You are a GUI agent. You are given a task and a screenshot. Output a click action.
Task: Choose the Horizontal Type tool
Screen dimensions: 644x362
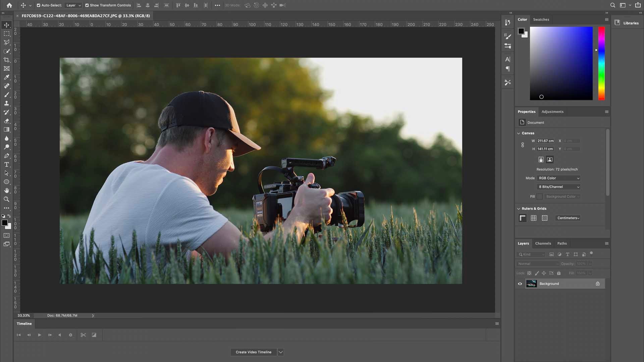pyautogui.click(x=7, y=165)
